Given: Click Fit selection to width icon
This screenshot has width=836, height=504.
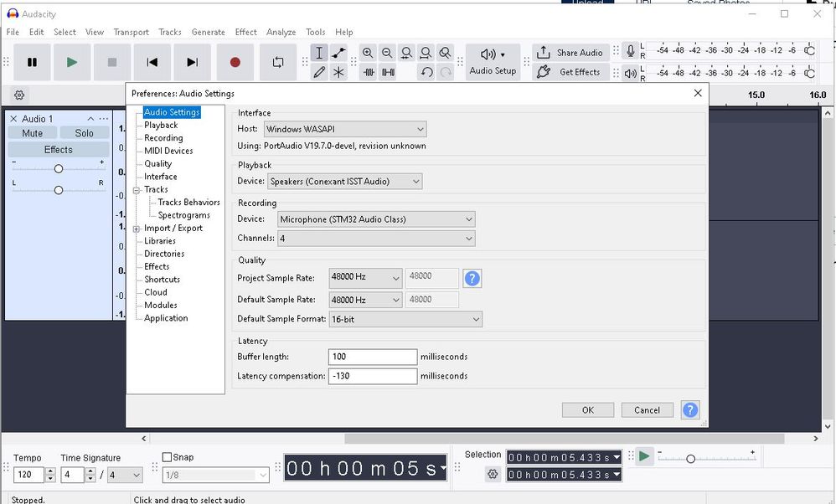Looking at the screenshot, I should coord(406,53).
